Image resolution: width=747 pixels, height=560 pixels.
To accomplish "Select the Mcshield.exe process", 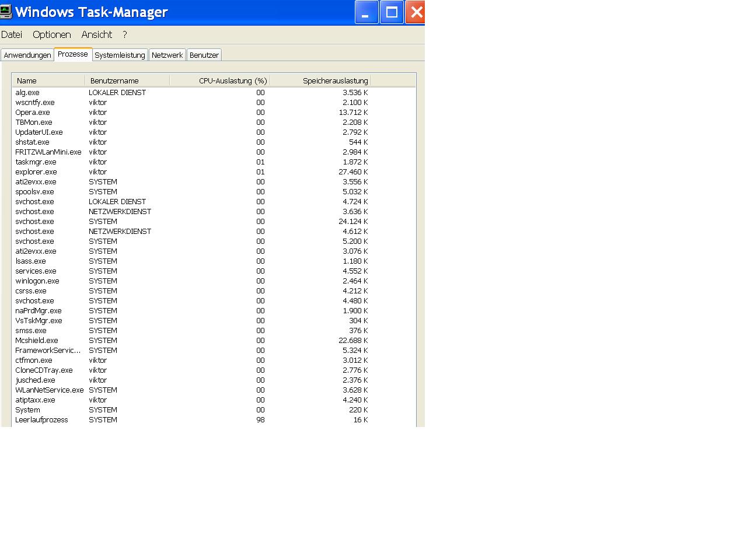I will click(214, 341).
